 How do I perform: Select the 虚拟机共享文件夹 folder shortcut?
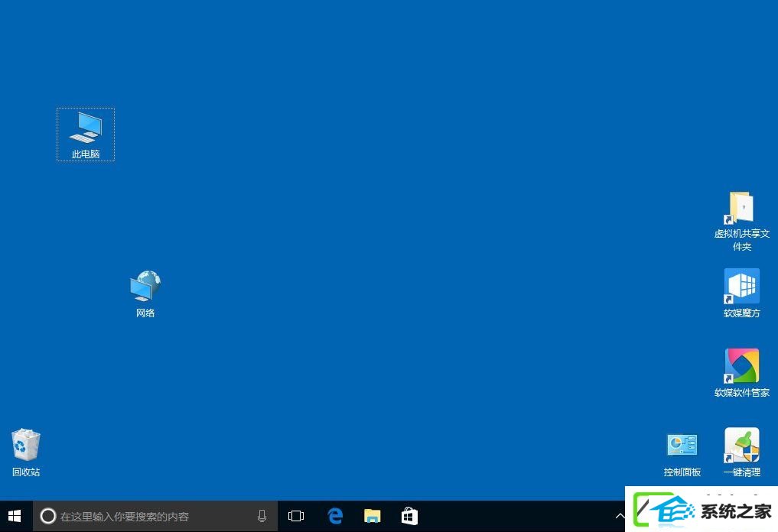pos(742,221)
